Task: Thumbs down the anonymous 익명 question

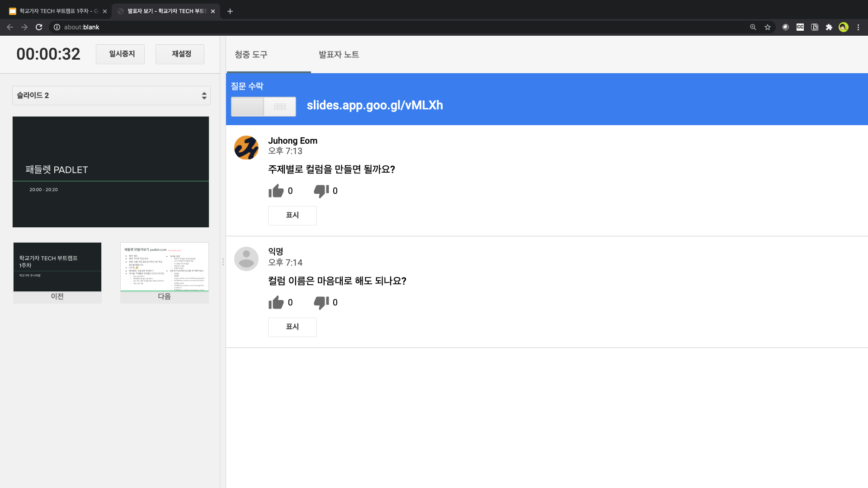Action: [321, 303]
